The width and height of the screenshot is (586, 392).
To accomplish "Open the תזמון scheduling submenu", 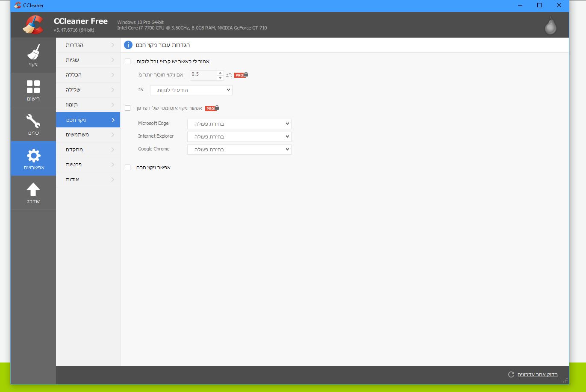I will (88, 105).
